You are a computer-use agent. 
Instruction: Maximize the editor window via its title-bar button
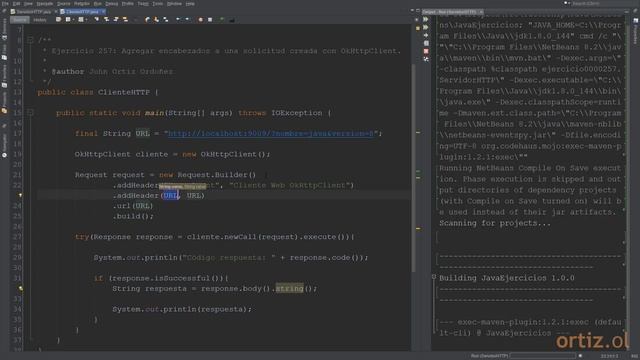(418, 10)
